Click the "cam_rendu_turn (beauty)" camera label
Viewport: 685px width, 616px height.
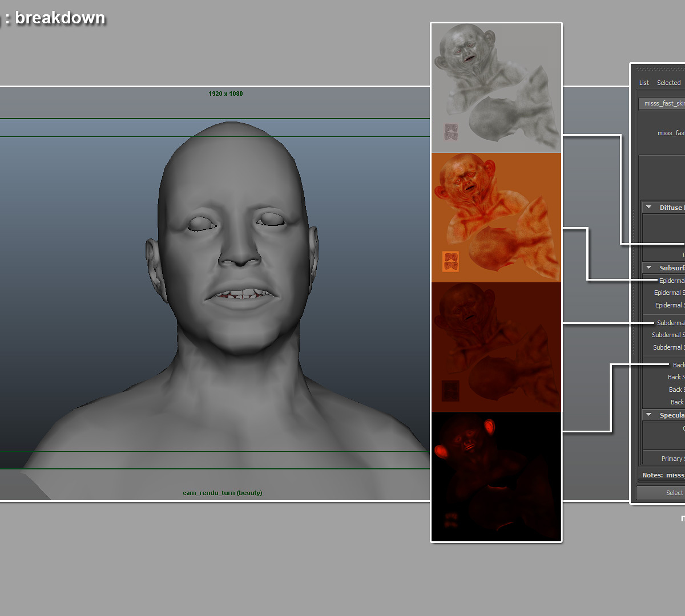[x=223, y=493]
